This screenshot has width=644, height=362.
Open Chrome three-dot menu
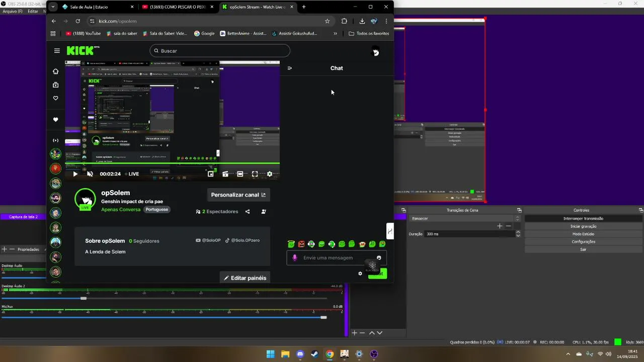pyautogui.click(x=386, y=21)
